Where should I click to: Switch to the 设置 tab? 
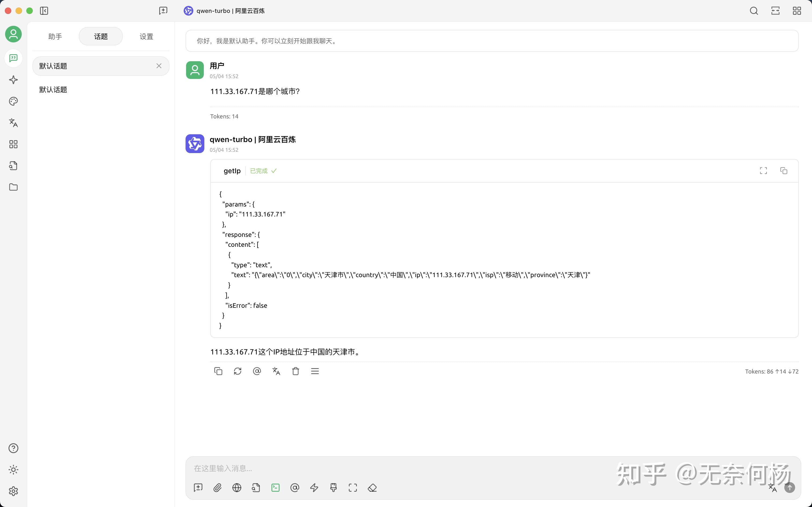146,36
